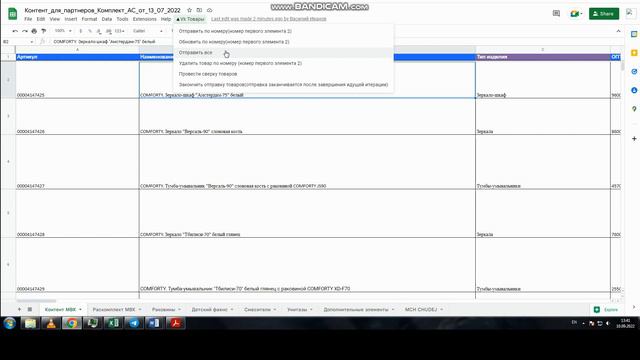Open the File menu
The width and height of the screenshot is (640, 360).
coord(28,19)
